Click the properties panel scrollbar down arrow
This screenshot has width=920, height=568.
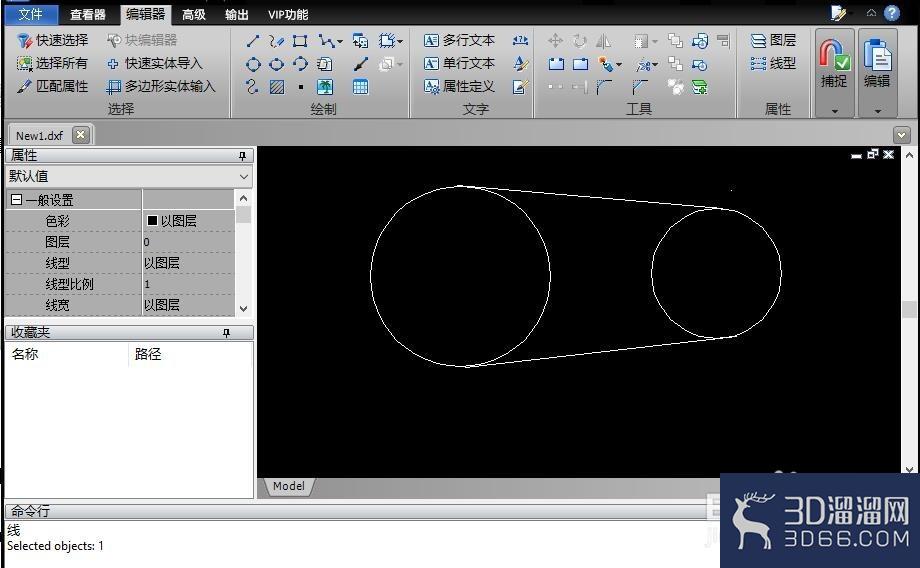tap(243, 308)
